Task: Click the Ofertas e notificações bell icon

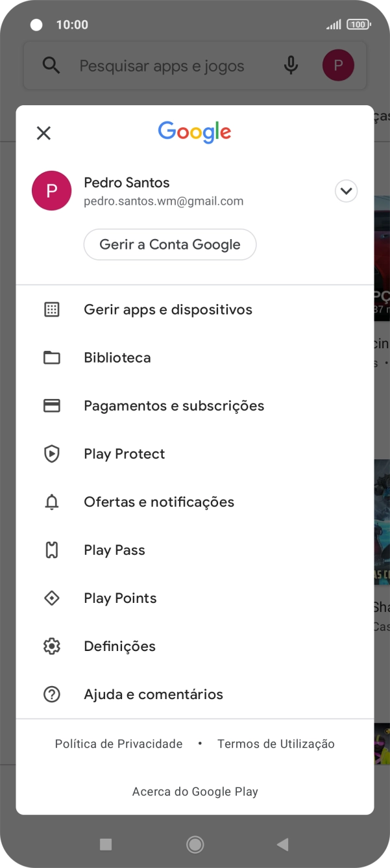Action: tap(52, 502)
